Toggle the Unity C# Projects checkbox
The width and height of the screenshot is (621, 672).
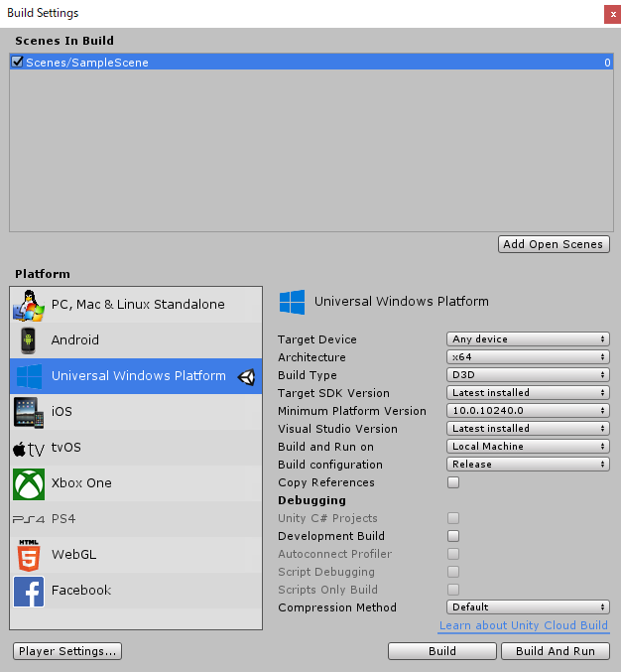click(453, 518)
